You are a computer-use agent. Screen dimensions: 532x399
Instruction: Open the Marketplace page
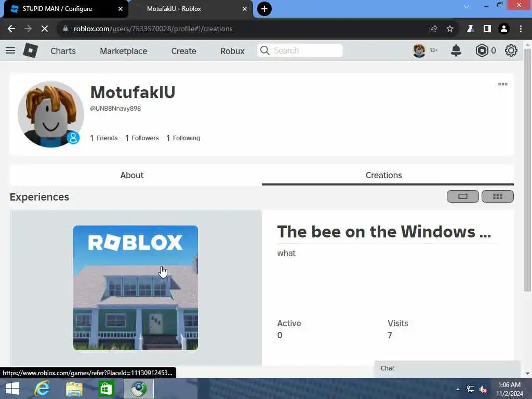pyautogui.click(x=124, y=51)
